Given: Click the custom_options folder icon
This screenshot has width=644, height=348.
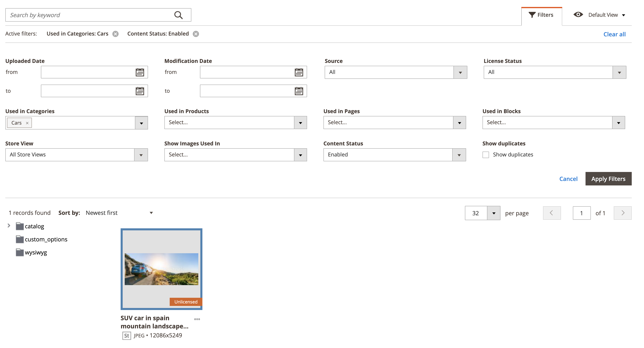Looking at the screenshot, I should (19, 239).
